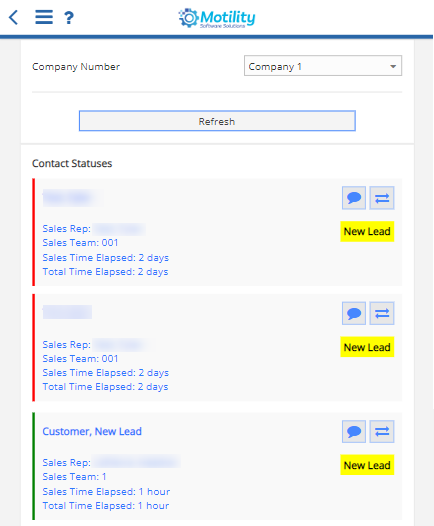Open the Customer, New Lead contact link

[x=92, y=431]
